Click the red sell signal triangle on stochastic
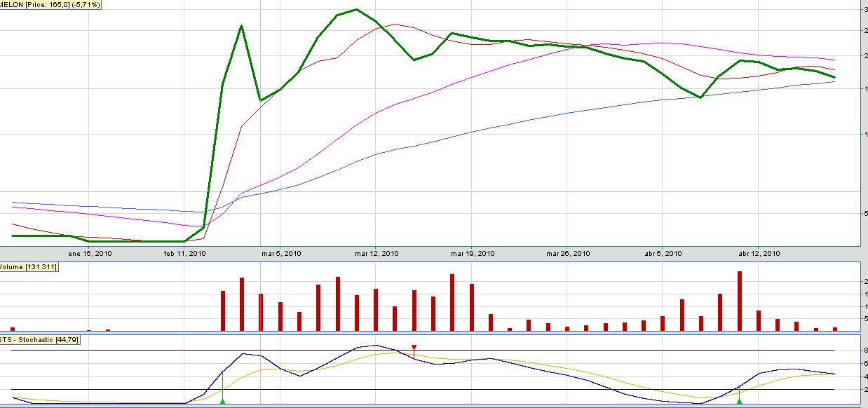Viewport: 868px width, 408px height. (414, 347)
